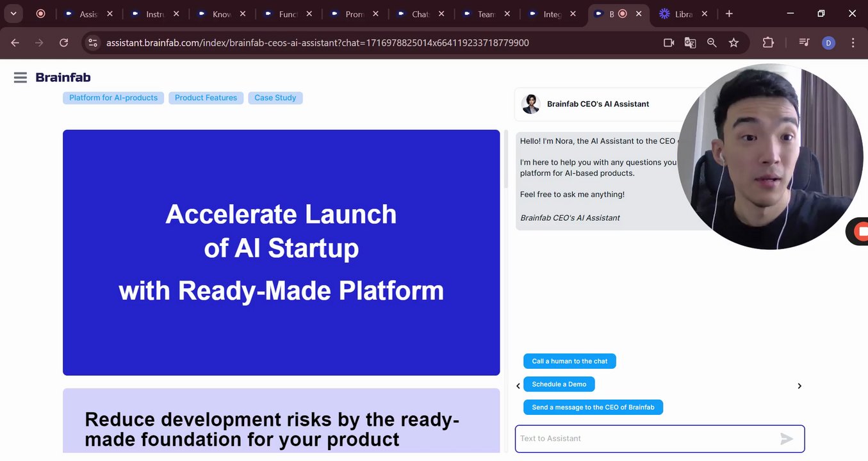The image size is (868, 461).
Task: Switch to the Assis tab
Action: (88, 14)
